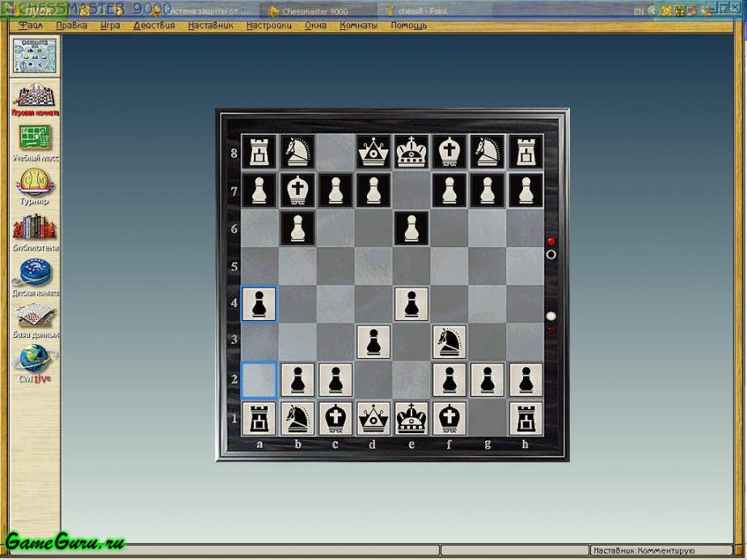747x560 pixels.
Task: Select the pawn on a4
Action: point(260,303)
